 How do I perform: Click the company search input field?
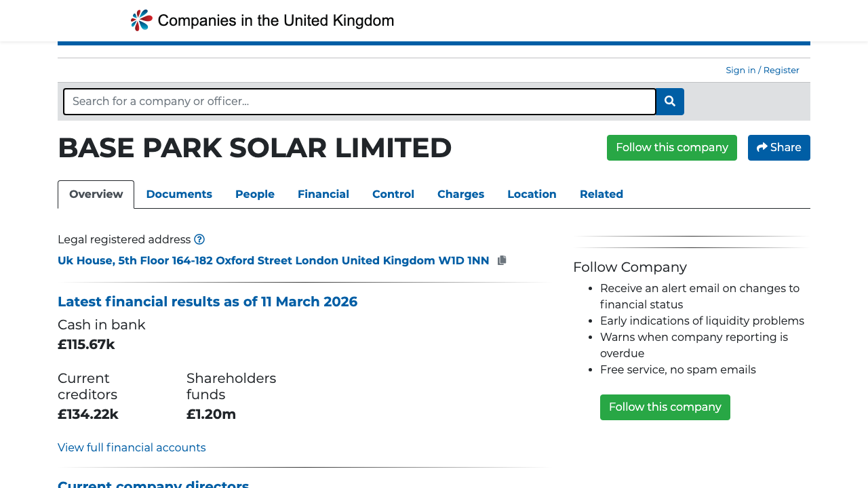click(359, 101)
